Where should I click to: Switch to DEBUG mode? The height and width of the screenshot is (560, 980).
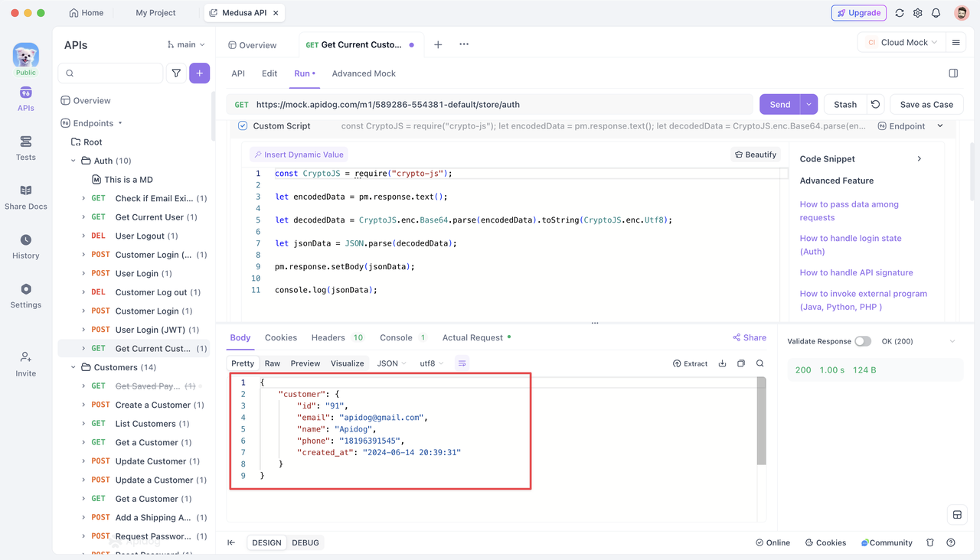click(x=305, y=542)
